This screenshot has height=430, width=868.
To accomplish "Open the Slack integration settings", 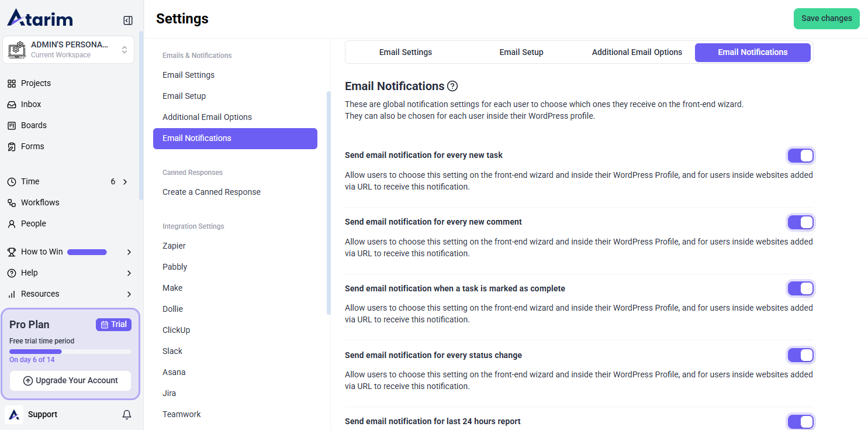I will click(x=172, y=351).
